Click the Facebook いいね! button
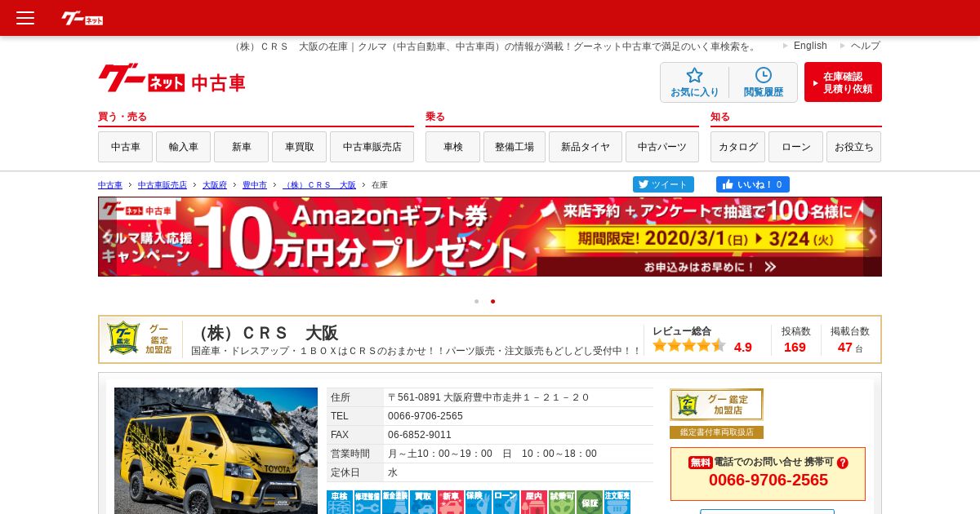 (x=753, y=184)
